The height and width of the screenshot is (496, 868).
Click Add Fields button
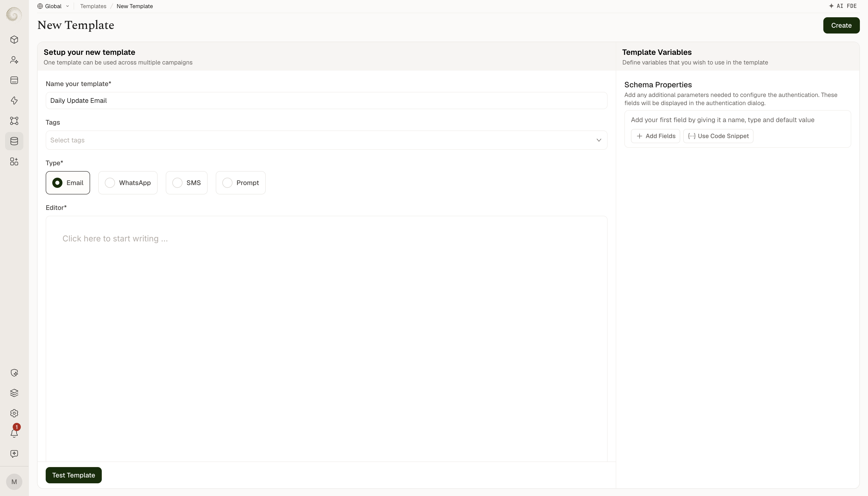[655, 136]
